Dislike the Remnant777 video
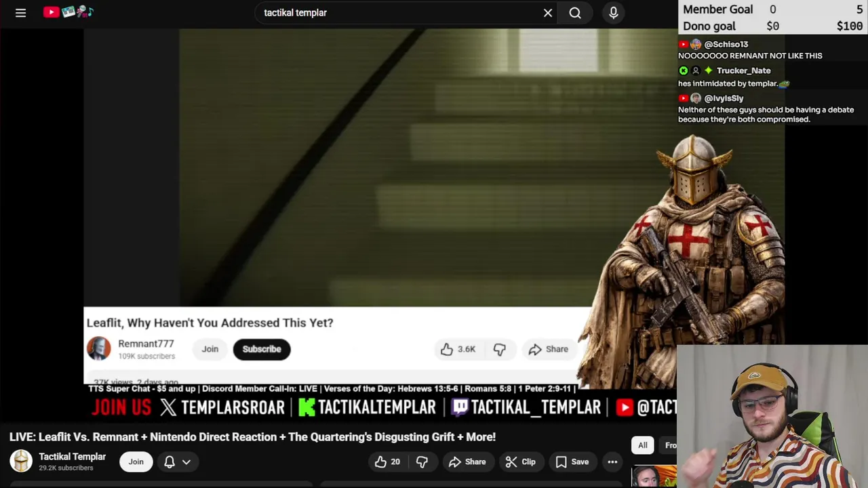This screenshot has height=488, width=868. coord(499,349)
